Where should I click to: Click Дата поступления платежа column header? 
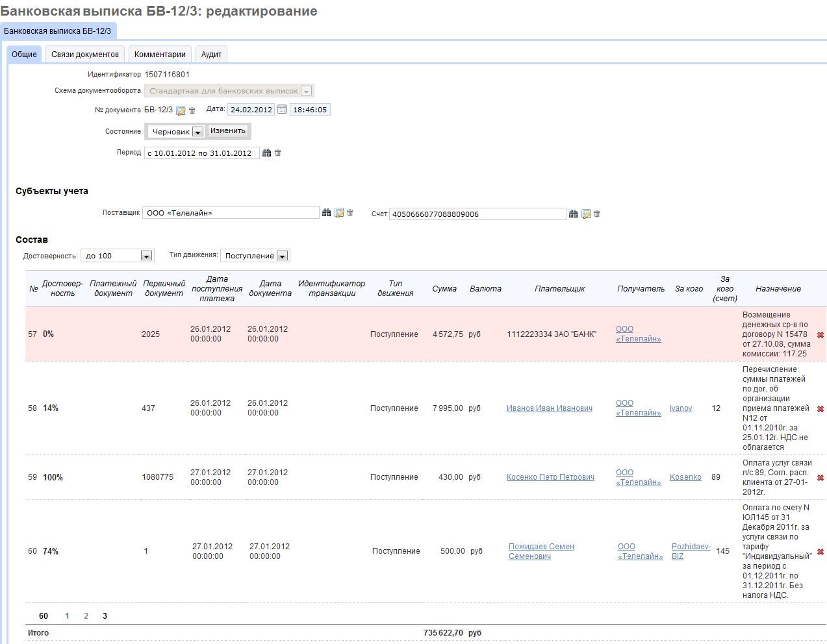click(x=217, y=289)
